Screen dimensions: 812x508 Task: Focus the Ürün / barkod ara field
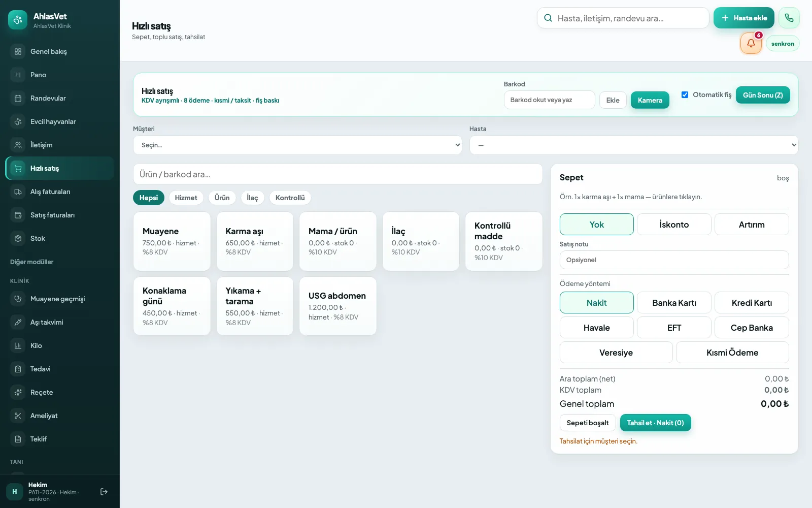click(338, 174)
